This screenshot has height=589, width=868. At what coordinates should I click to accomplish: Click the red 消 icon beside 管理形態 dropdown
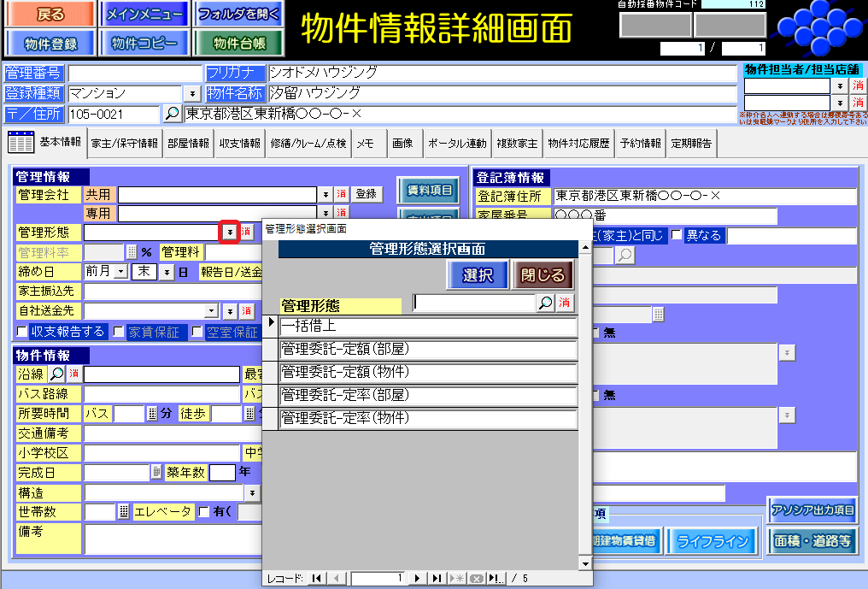tap(246, 231)
